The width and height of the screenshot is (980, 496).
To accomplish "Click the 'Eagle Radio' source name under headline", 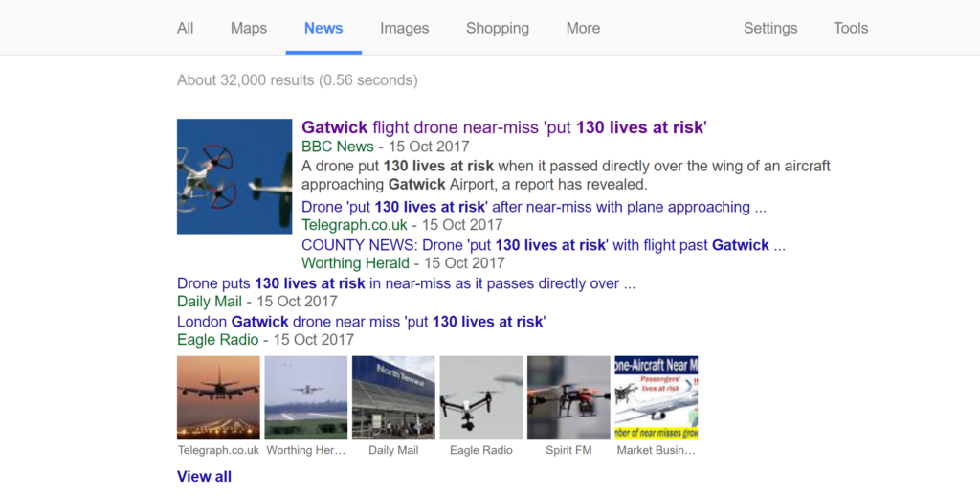I will pyautogui.click(x=217, y=340).
